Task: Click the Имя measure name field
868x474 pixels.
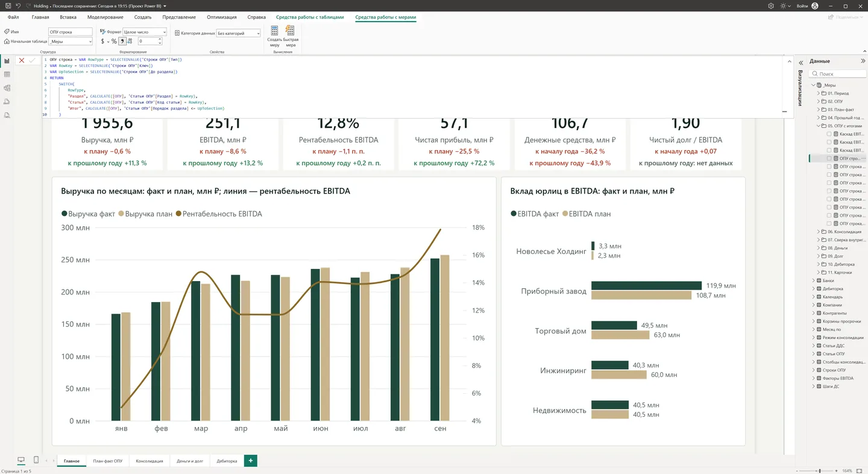Action: (x=71, y=31)
